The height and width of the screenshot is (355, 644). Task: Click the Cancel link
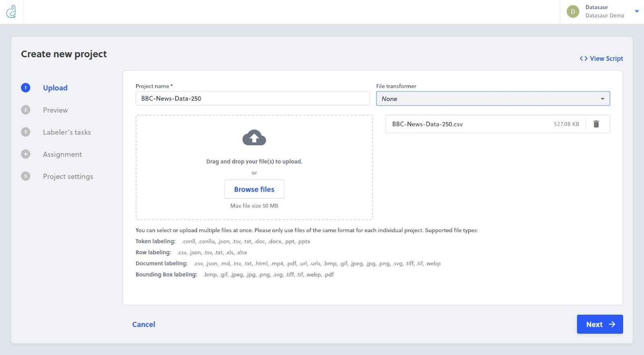[x=144, y=324]
